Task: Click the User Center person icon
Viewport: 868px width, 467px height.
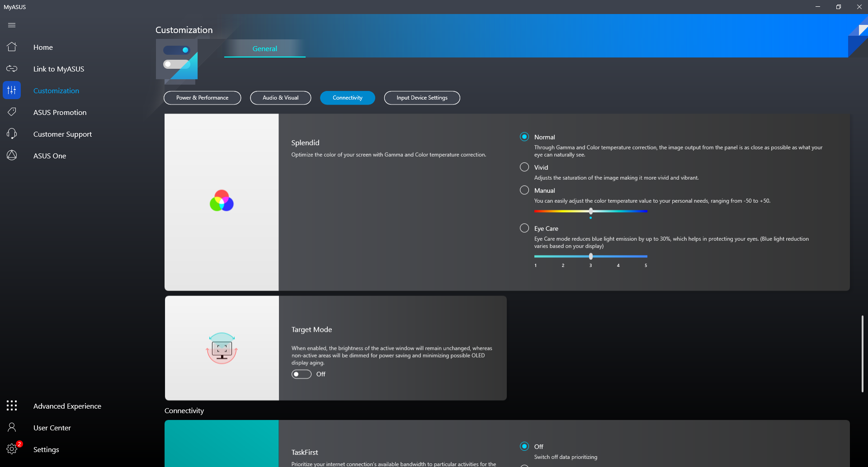Action: [x=12, y=427]
